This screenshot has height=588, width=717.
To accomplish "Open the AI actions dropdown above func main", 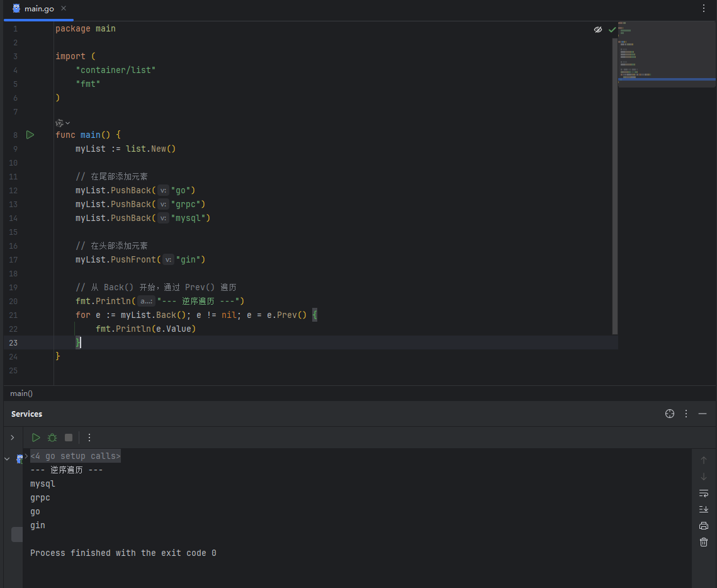I will point(63,123).
